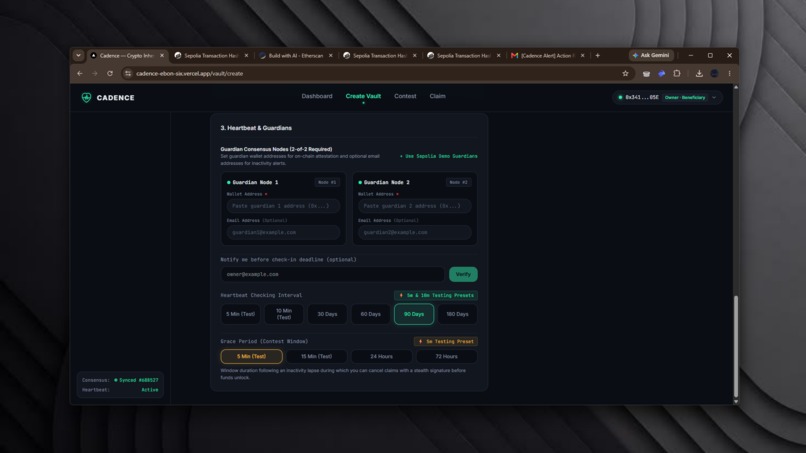Select 90 Days heartbeat interval
The image size is (806, 453).
(414, 314)
